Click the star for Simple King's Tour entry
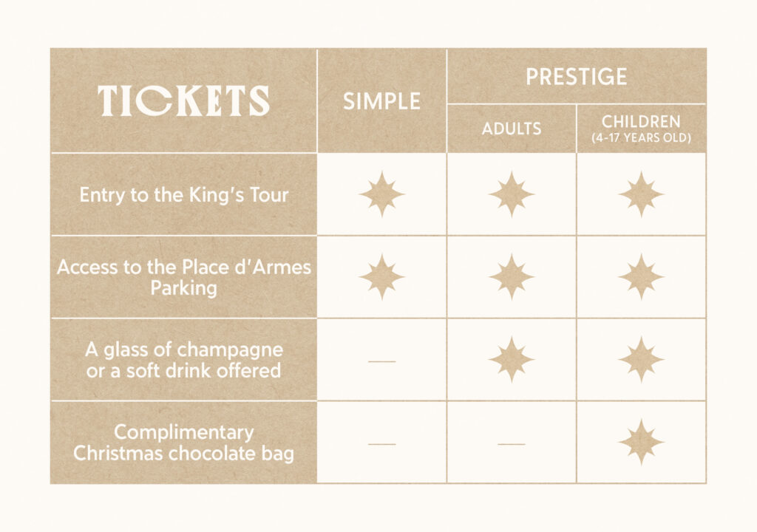757x532 pixels. [x=381, y=194]
